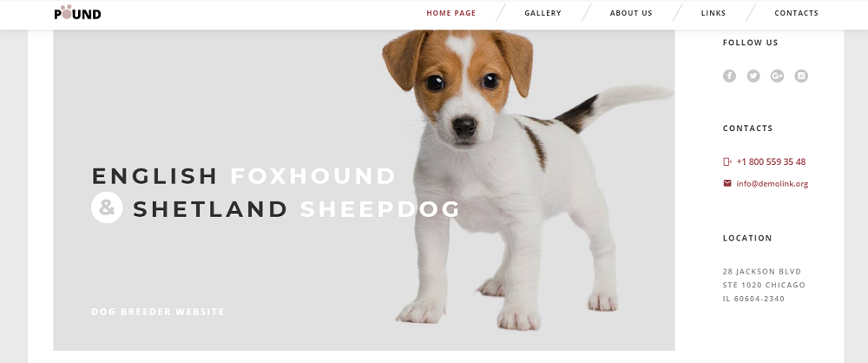The height and width of the screenshot is (363, 868).
Task: Open the Contacts navigation item
Action: coord(796,13)
